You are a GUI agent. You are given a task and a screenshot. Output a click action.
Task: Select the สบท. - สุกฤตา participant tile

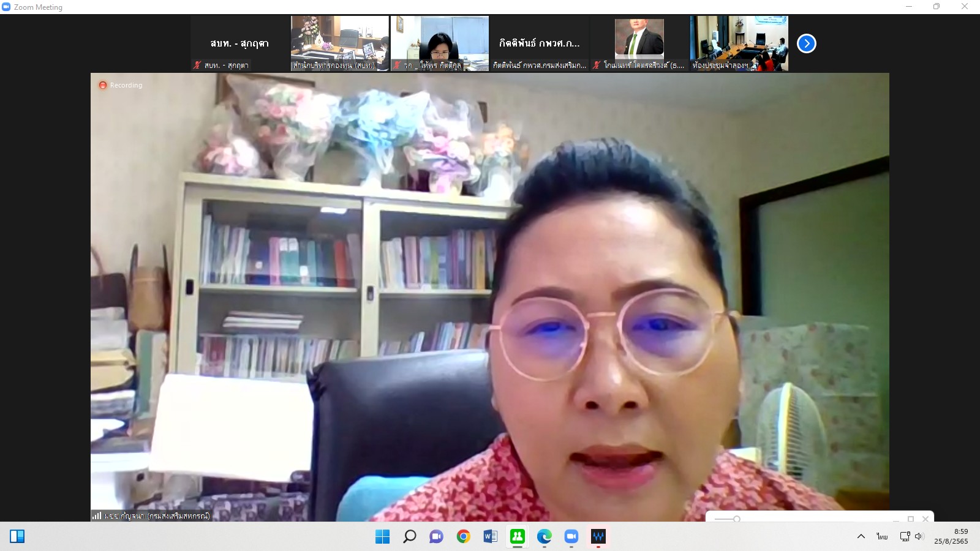(x=239, y=43)
